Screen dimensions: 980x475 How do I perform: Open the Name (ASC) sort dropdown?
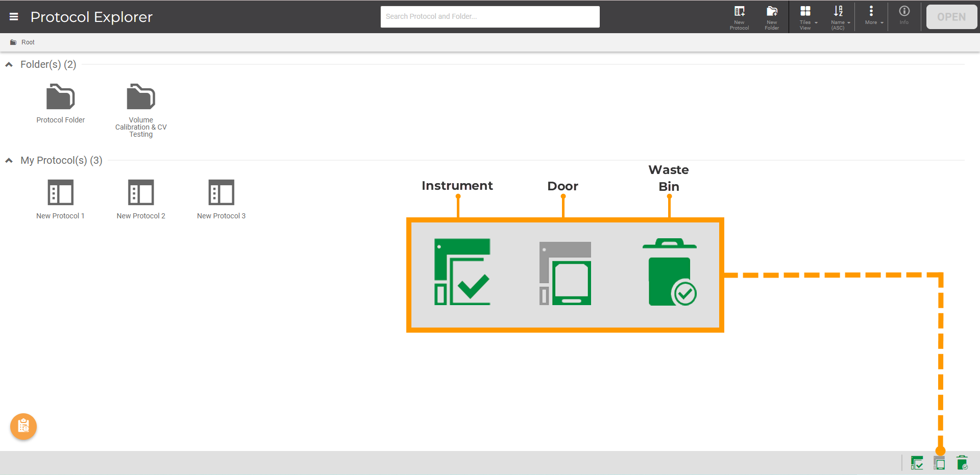[839, 17]
